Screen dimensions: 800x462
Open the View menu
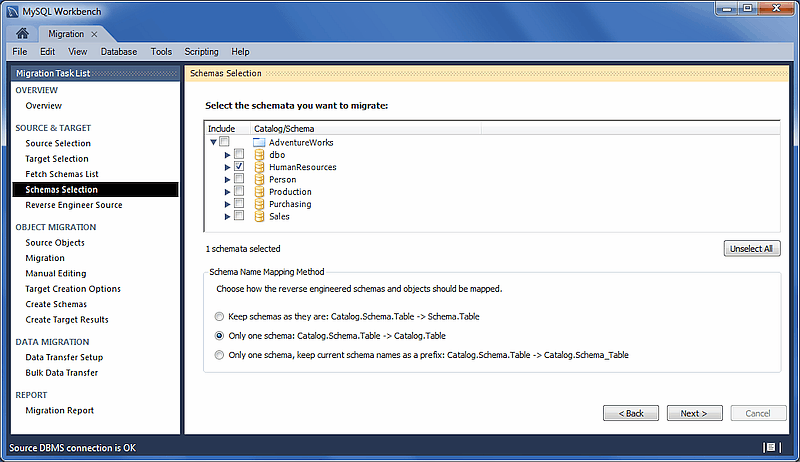(x=78, y=52)
